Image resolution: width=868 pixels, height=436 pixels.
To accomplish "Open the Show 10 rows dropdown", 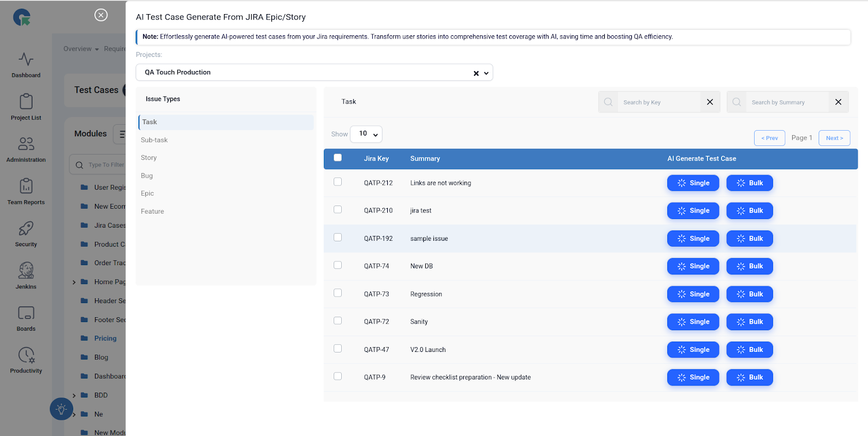I will (366, 134).
